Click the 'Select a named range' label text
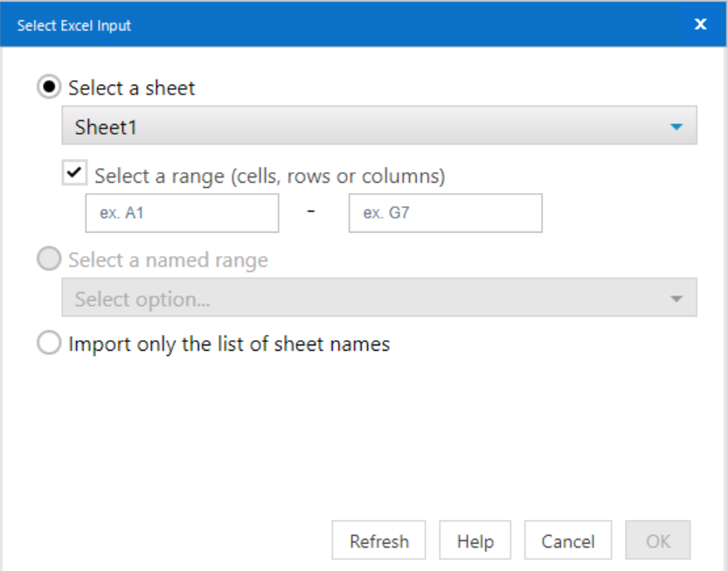 click(x=168, y=261)
